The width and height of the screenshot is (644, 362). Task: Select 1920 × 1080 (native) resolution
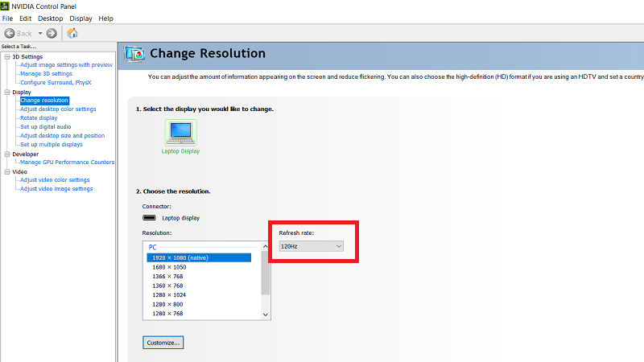(x=199, y=257)
